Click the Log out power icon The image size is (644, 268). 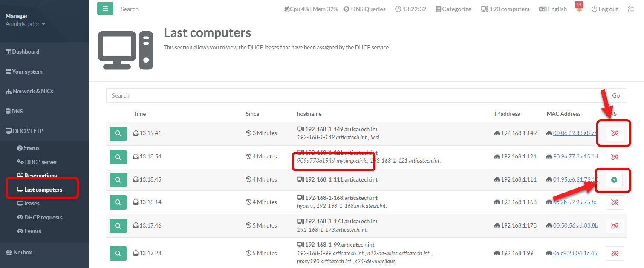pos(595,9)
